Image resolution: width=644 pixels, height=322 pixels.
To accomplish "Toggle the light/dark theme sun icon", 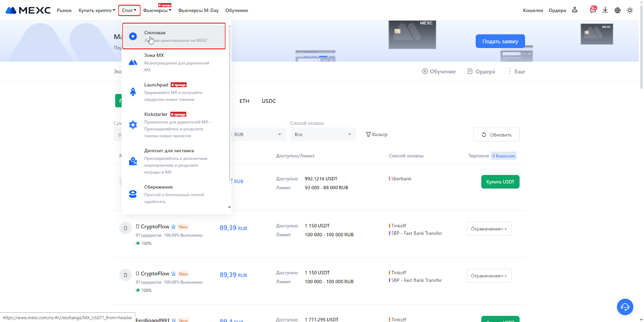I will (630, 10).
